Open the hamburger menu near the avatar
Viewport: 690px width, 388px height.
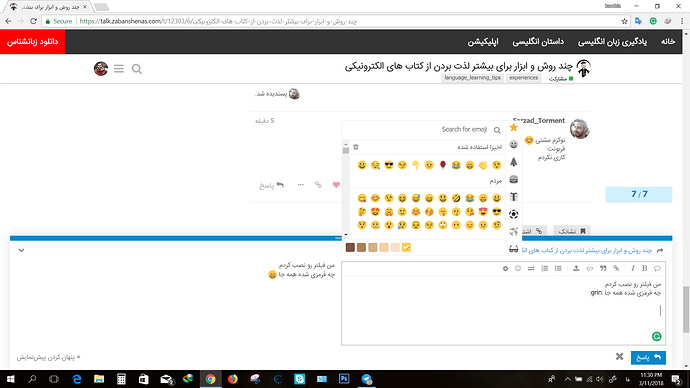(x=119, y=69)
